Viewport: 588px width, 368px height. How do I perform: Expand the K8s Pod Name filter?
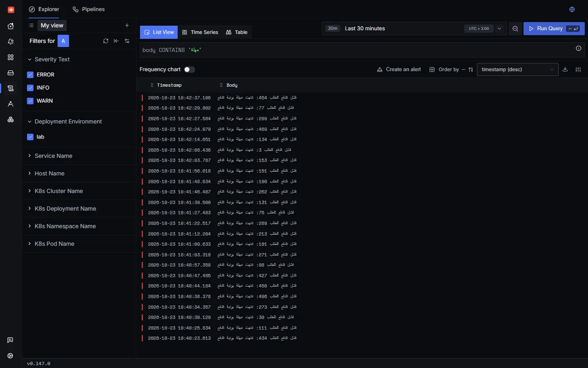pos(79,244)
